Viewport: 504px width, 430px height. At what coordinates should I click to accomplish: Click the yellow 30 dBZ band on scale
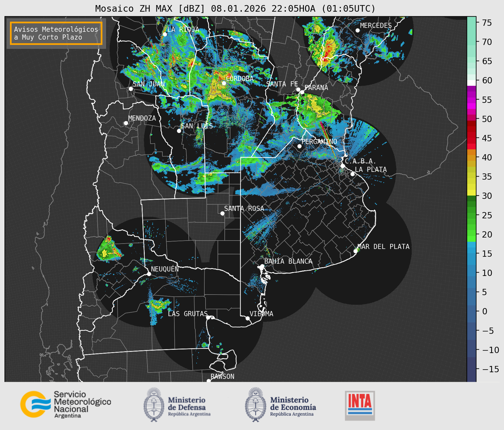[x=471, y=193]
